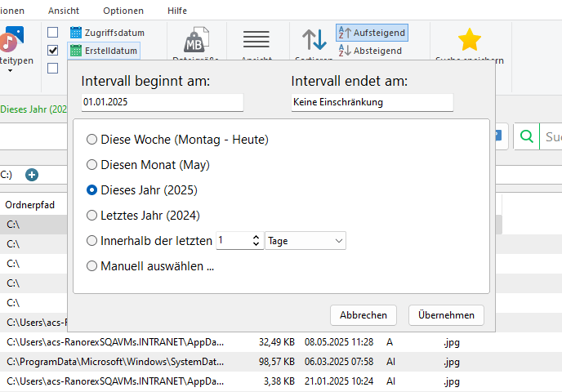Open the Ansicht lines icon
Screen dimensions: 562x392
tap(256, 39)
